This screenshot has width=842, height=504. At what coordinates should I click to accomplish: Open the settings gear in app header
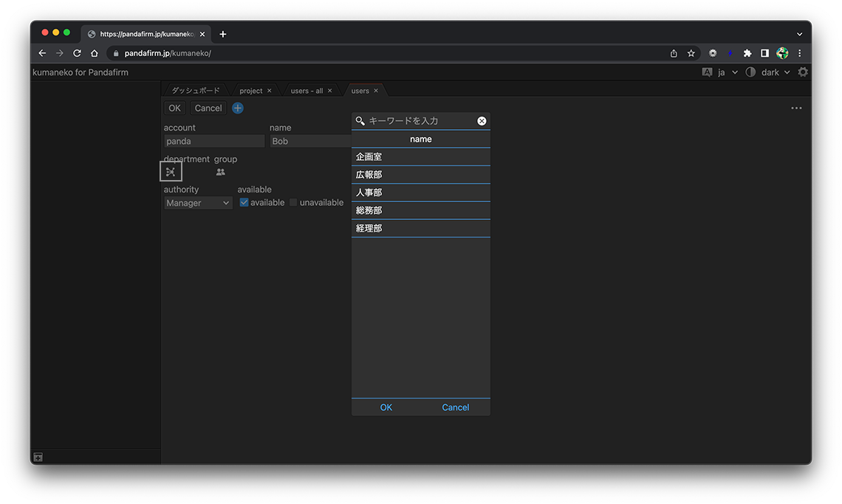(x=803, y=72)
